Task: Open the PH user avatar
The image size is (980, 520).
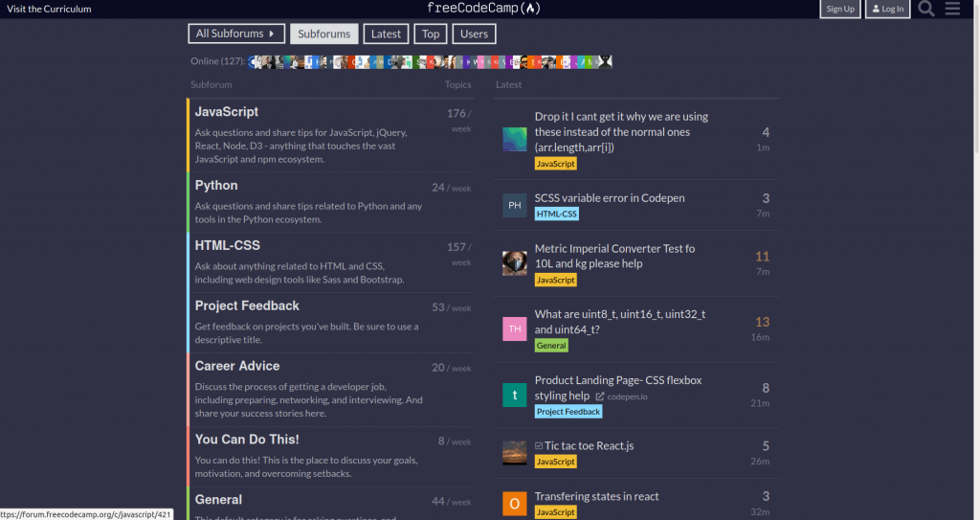Action: click(x=514, y=205)
